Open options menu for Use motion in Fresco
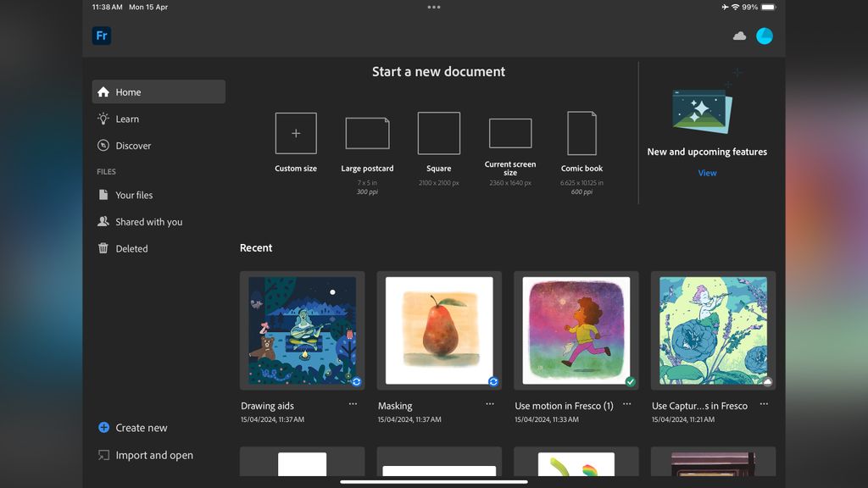This screenshot has height=488, width=868. [x=626, y=405]
